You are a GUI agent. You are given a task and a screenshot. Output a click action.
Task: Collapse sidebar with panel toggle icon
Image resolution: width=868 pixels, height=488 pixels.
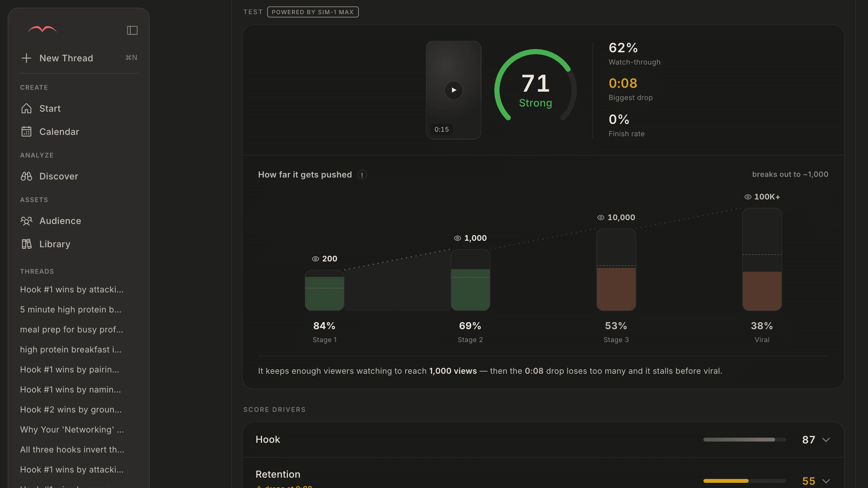(132, 30)
